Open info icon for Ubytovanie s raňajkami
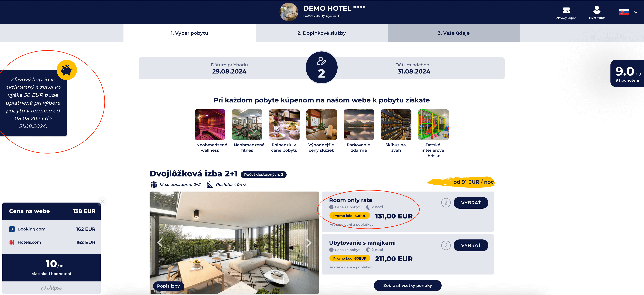 click(445, 245)
